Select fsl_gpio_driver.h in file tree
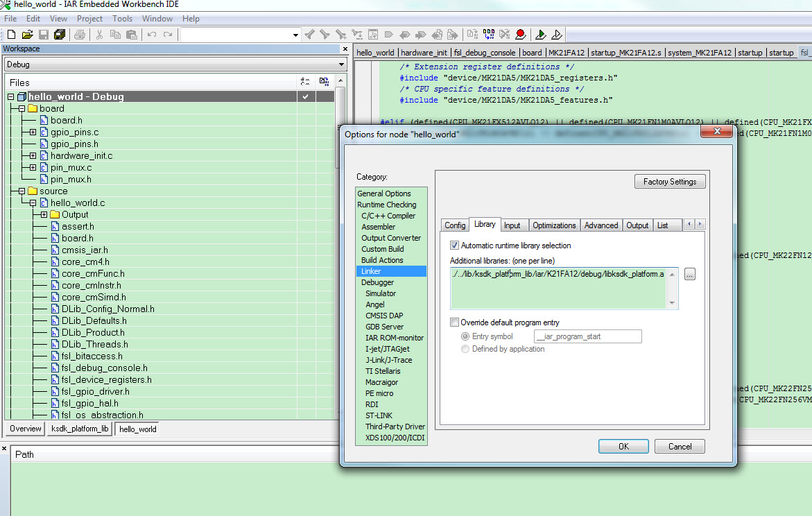Image resolution: width=812 pixels, height=516 pixels. pos(95,392)
